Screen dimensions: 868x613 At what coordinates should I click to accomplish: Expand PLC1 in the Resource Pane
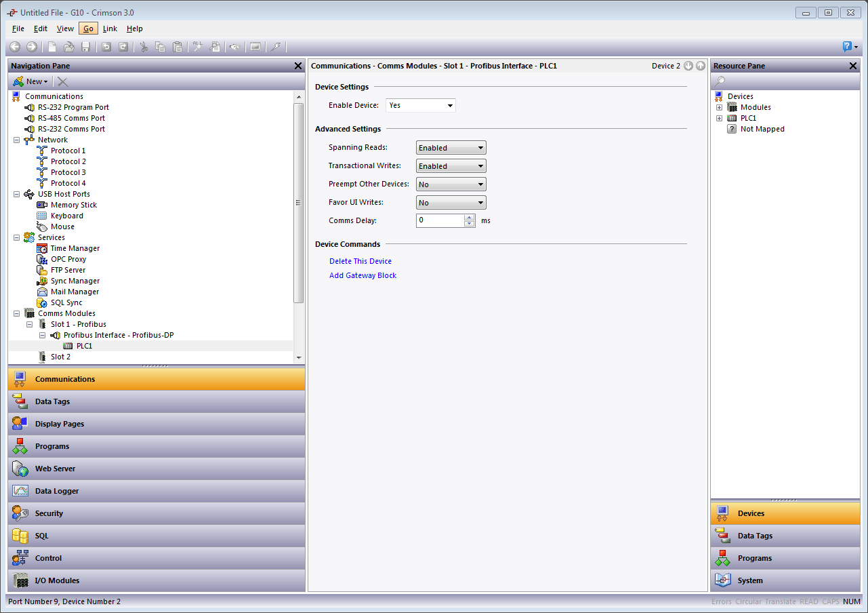[x=719, y=118]
